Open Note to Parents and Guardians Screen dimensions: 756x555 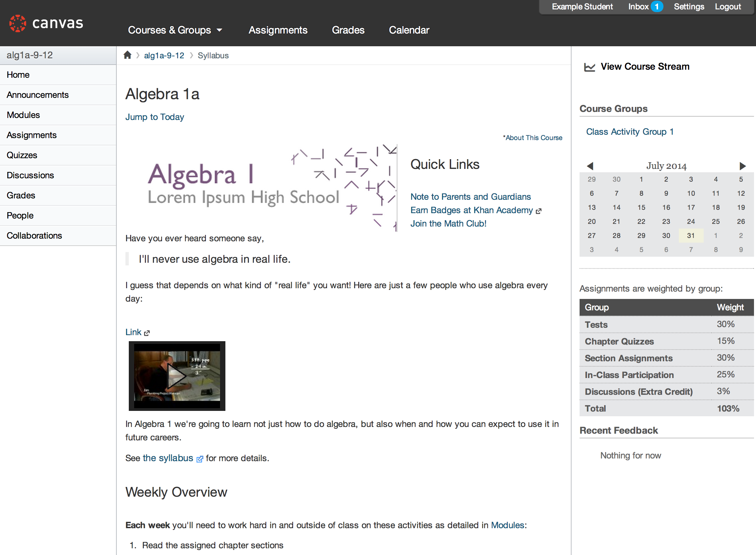471,197
